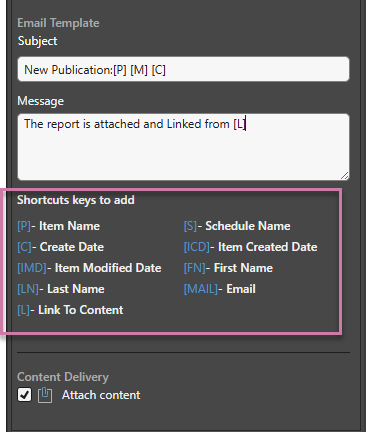This screenshot has height=432, width=366.
Task: Insert the [LN] Last Name shortcut
Action: [61, 289]
